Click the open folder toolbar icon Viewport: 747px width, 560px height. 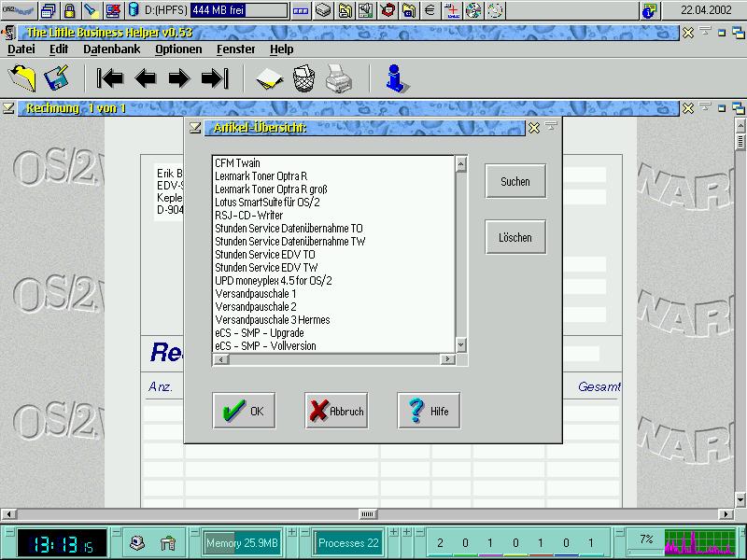(21, 77)
